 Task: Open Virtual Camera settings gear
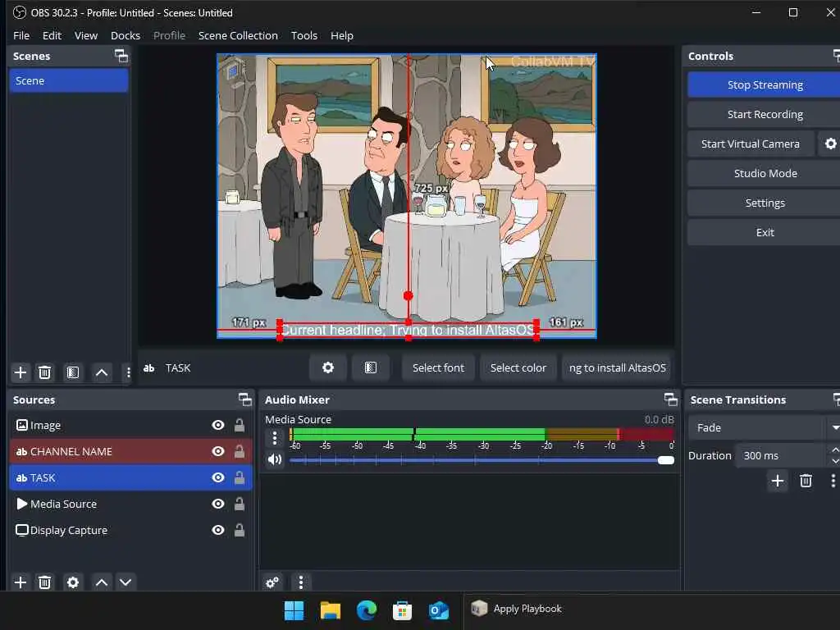pyautogui.click(x=830, y=144)
